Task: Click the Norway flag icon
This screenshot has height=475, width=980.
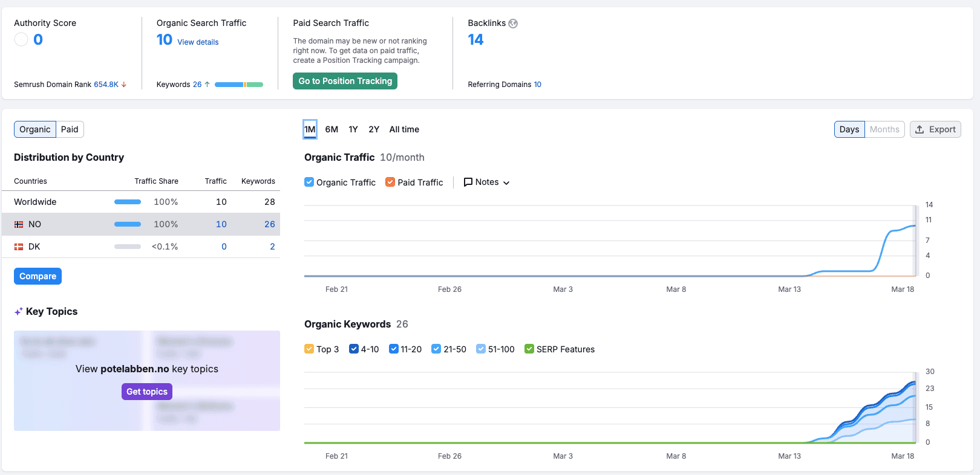Action: pos(19,224)
